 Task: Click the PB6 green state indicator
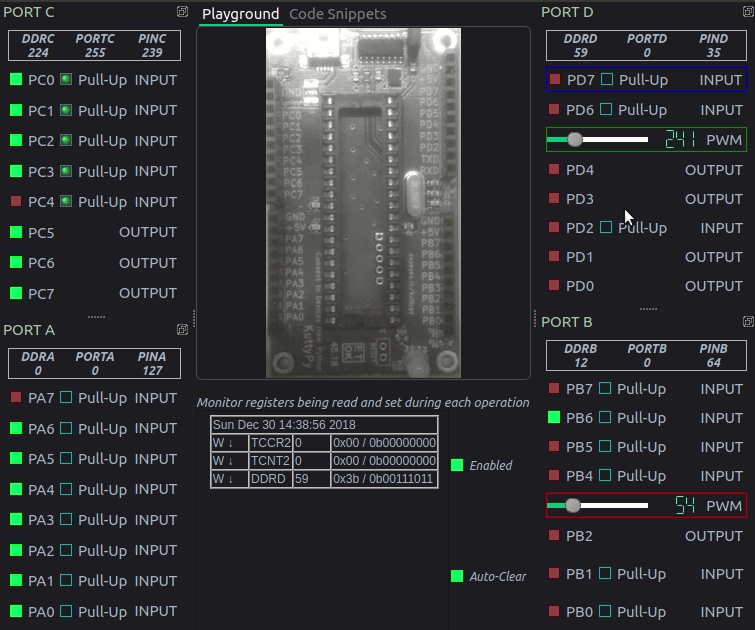[555, 418]
